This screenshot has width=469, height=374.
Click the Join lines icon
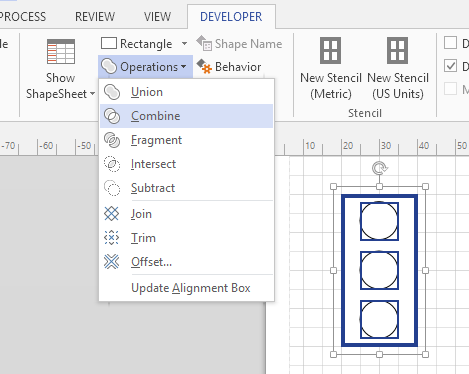coord(111,214)
